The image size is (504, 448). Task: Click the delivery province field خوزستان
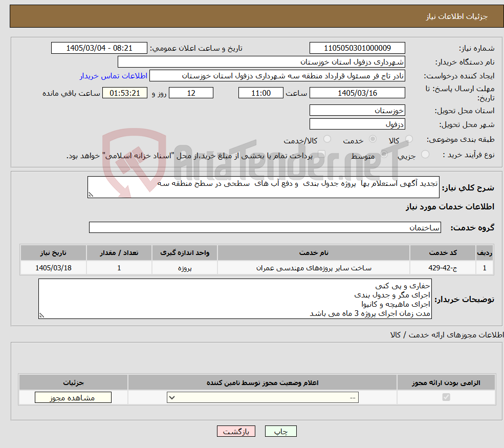tap(357, 110)
